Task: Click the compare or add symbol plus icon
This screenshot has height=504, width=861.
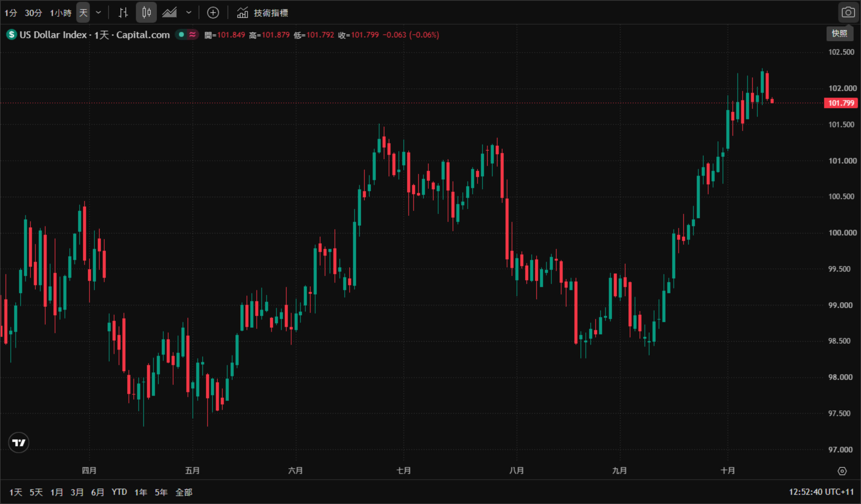Action: (x=213, y=13)
